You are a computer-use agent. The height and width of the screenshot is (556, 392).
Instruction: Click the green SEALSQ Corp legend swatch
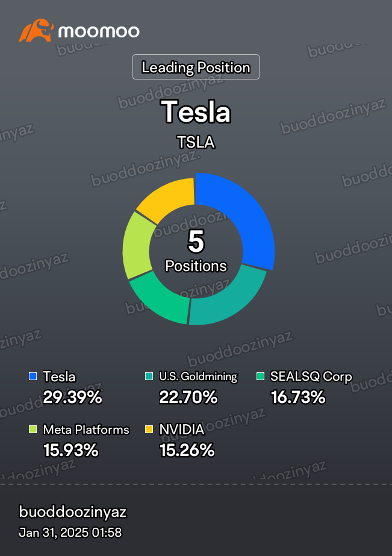tap(261, 376)
